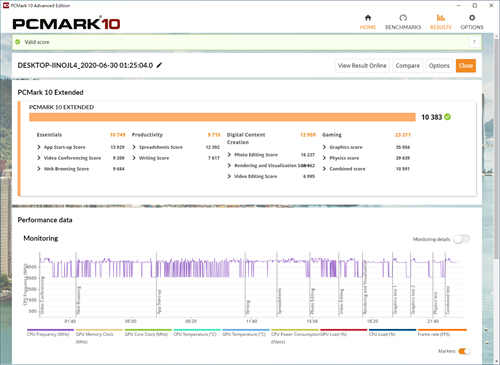The image size is (500, 365).
Task: Click the Gaming orange score value
Action: point(403,135)
